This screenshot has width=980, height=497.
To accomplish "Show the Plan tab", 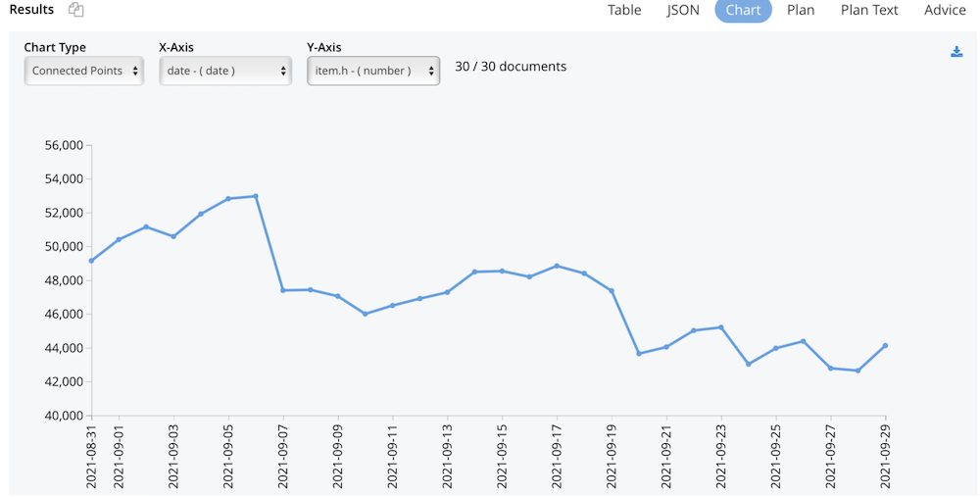I will [801, 10].
